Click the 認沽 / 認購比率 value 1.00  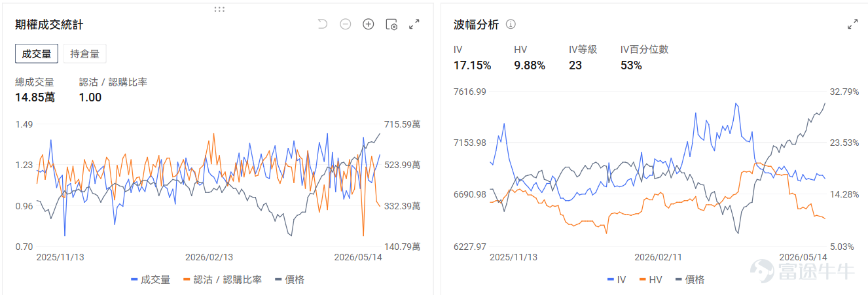click(x=90, y=97)
